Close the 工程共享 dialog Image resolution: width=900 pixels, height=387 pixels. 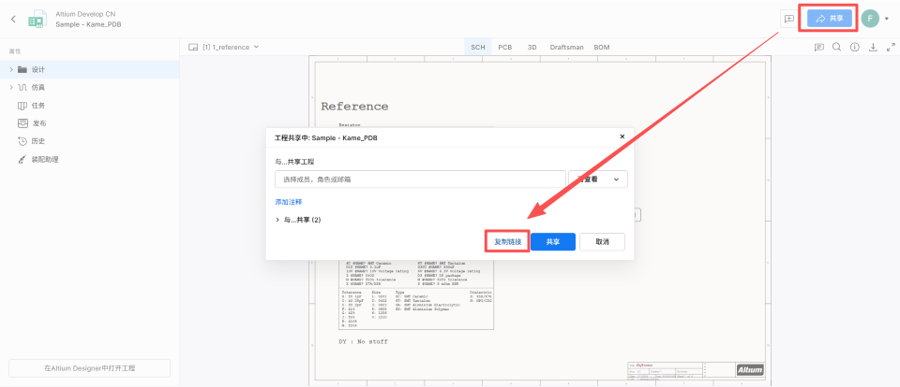622,137
